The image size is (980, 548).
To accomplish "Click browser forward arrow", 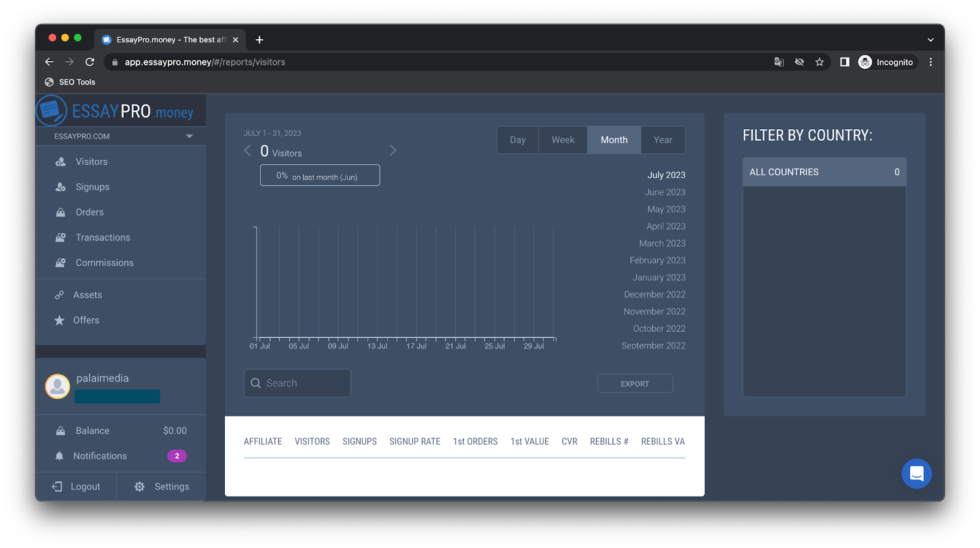I will point(69,62).
